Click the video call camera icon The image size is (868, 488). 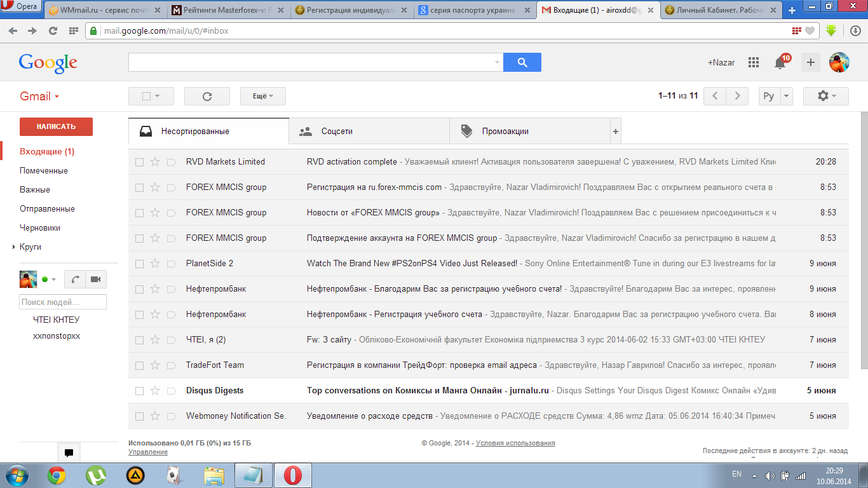pos(96,280)
